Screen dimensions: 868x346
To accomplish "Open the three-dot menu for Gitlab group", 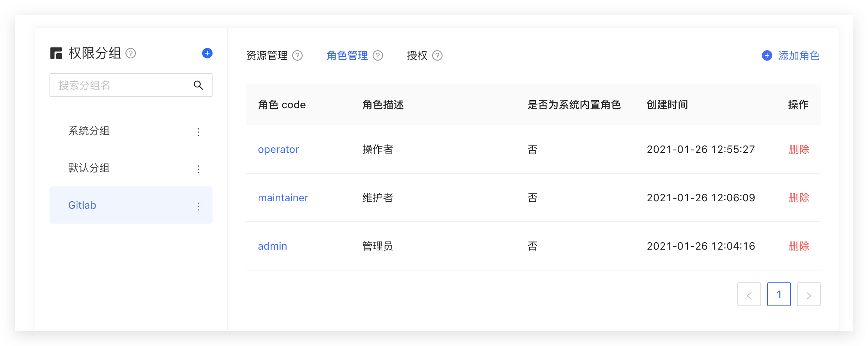I will pos(198,206).
